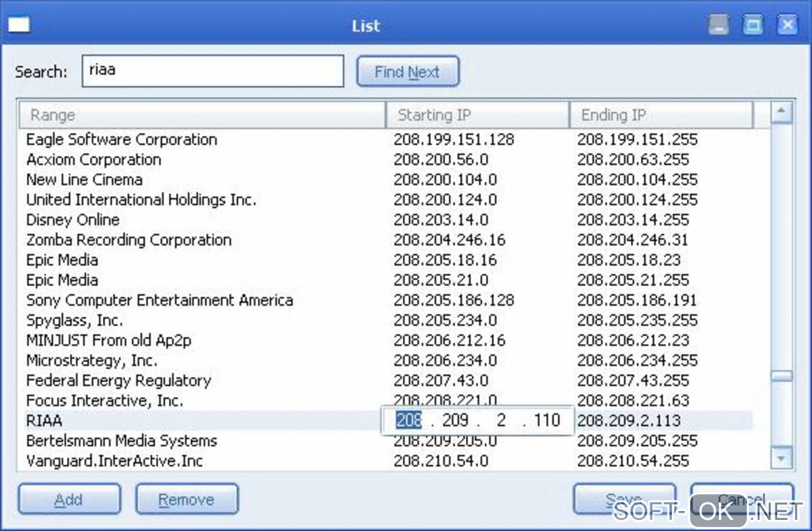Click starting IP 208.206.212.16

[x=449, y=341]
